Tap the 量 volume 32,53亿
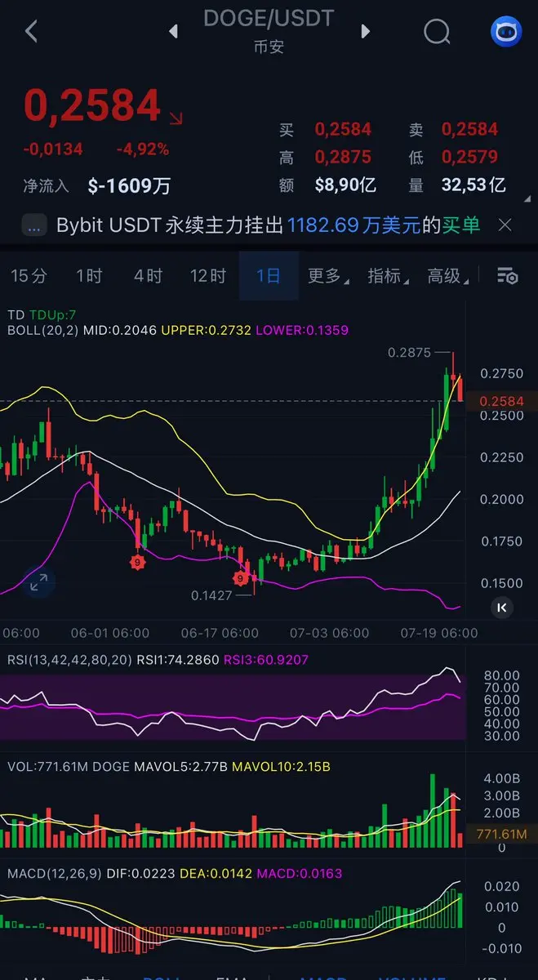 point(474,185)
